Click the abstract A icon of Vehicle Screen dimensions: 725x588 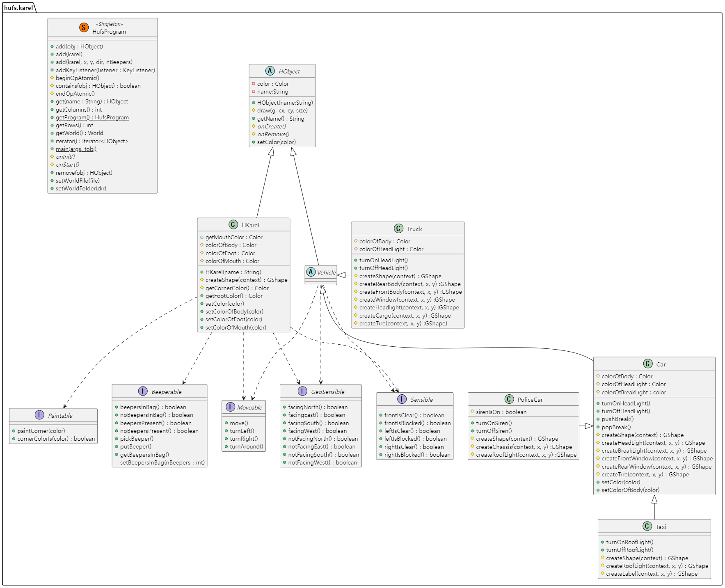[x=311, y=272]
